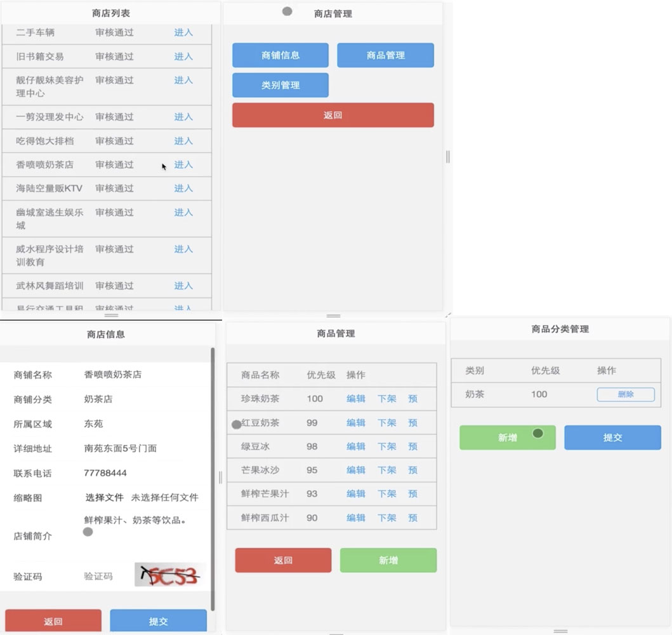Viewport: 672px width, 635px height.
Task: Click 下架 for 红豆奶茶
Action: 386,423
